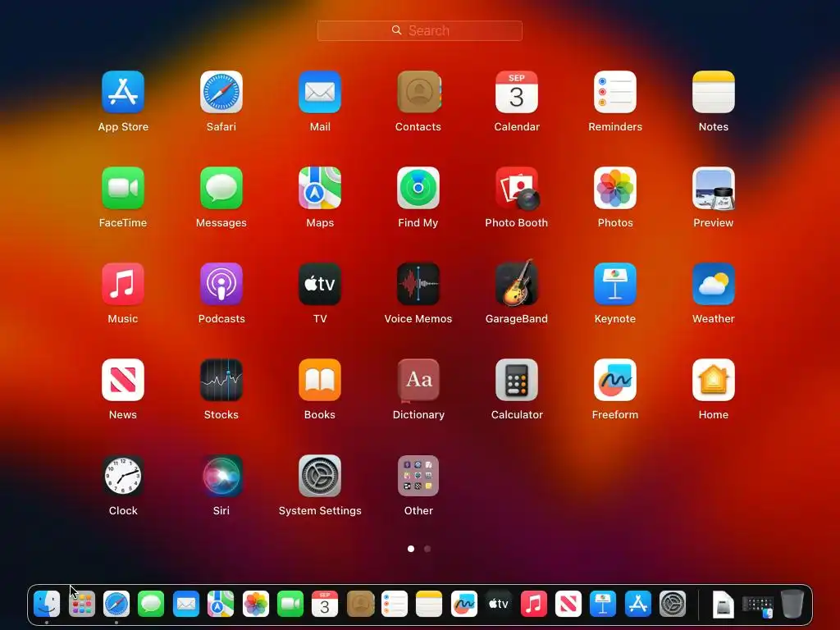Open the Podcasts app
This screenshot has height=630, width=840.
tap(221, 284)
